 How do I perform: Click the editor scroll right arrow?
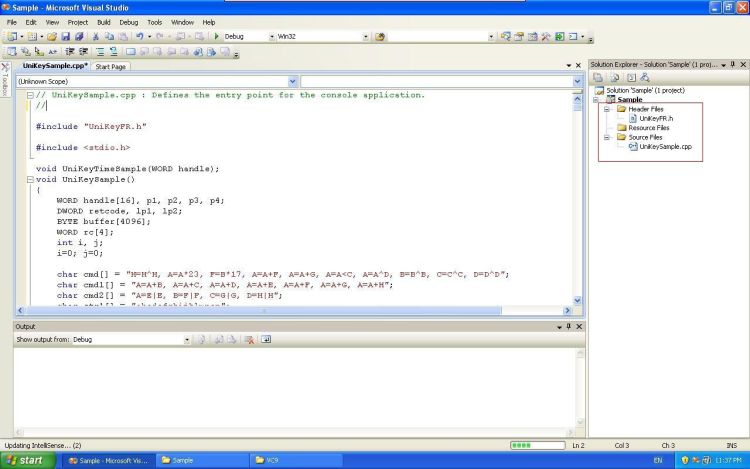[x=568, y=311]
